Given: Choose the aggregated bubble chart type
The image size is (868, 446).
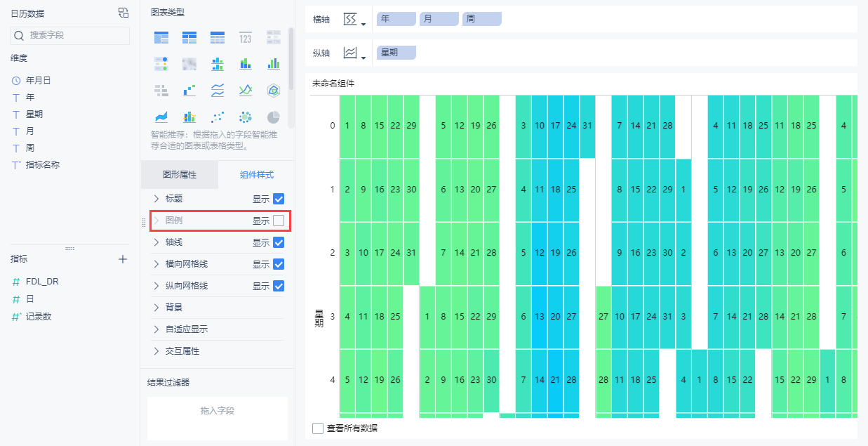Looking at the screenshot, I should [x=246, y=117].
